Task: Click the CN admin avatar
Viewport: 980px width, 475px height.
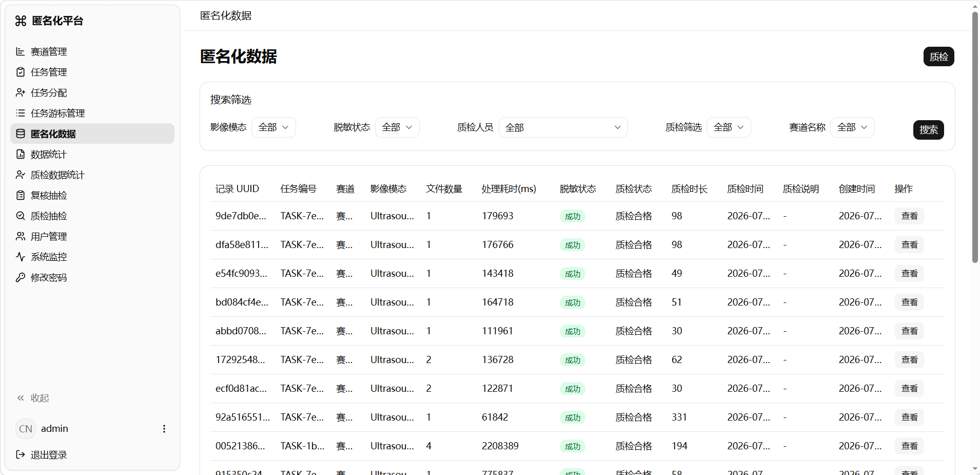Action: click(x=26, y=429)
